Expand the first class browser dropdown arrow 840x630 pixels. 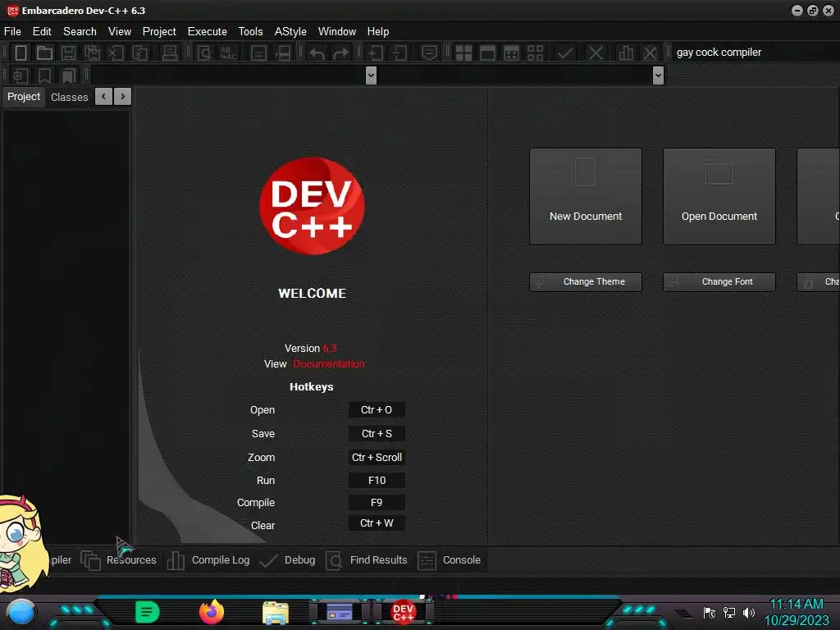371,75
